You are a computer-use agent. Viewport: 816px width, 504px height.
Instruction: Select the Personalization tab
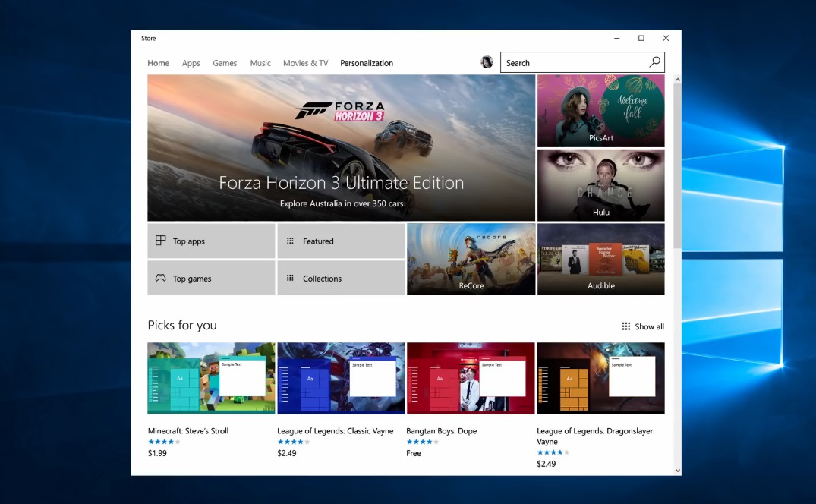pyautogui.click(x=367, y=63)
